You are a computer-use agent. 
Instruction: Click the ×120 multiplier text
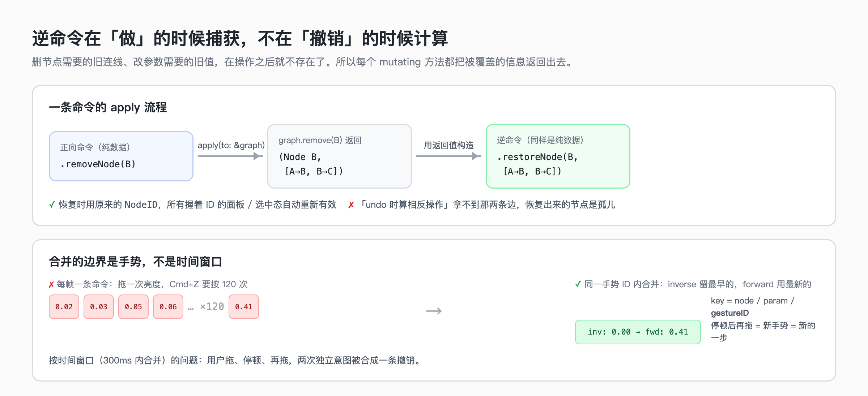click(x=212, y=307)
